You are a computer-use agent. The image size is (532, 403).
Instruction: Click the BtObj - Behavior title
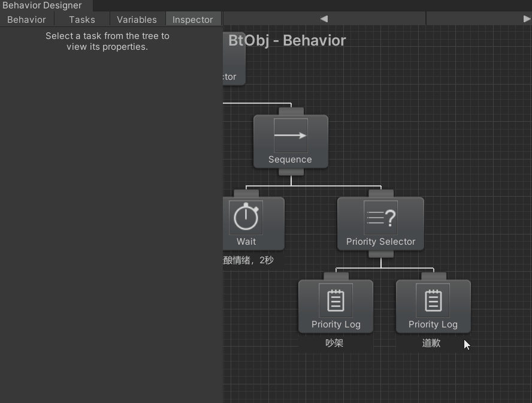tap(287, 41)
